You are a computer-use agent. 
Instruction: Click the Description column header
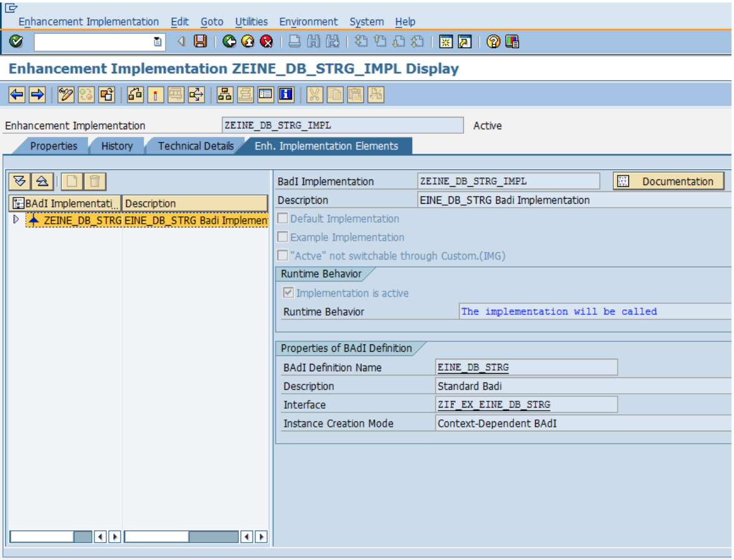click(x=194, y=204)
